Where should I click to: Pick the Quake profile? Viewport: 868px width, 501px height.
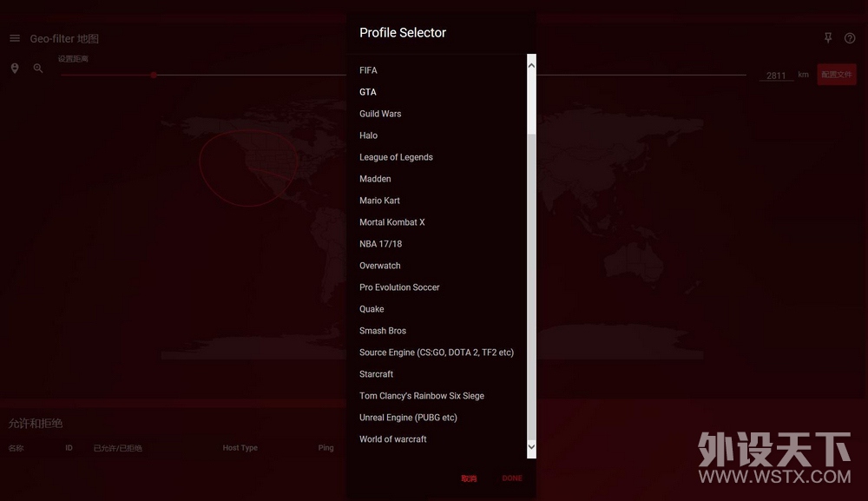tap(372, 309)
